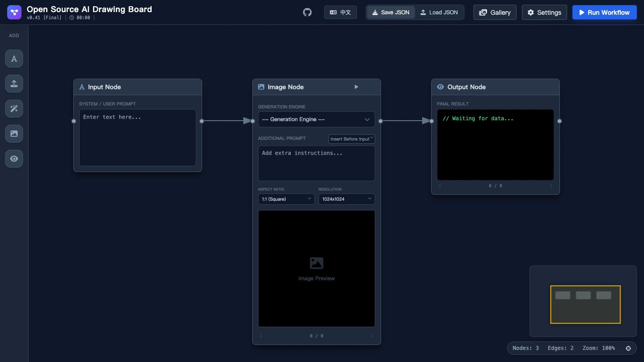Click the 0 / 0 counter in Output Node

point(496,186)
